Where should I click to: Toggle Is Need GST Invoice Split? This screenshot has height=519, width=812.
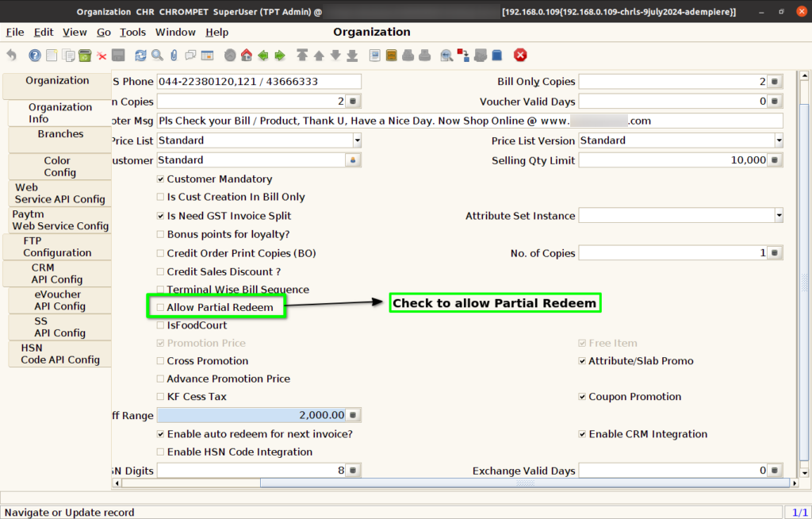point(160,216)
